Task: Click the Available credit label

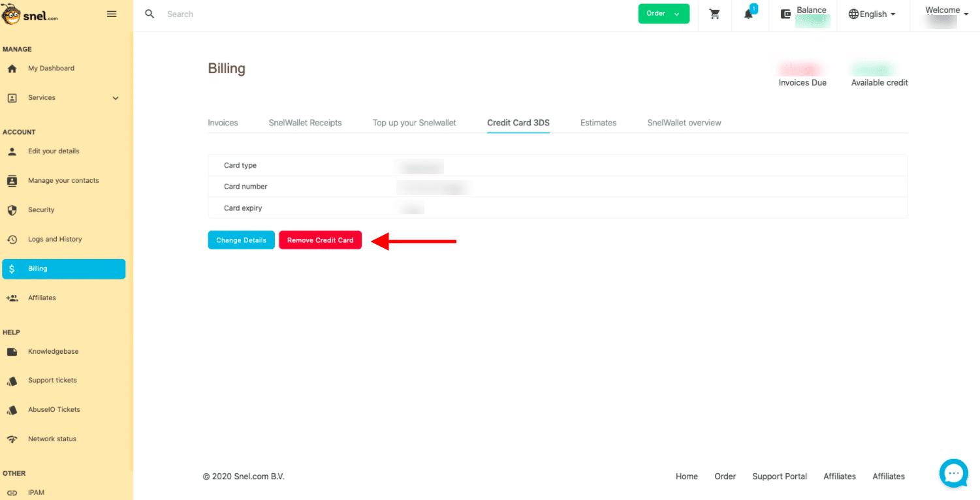Action: pos(879,83)
